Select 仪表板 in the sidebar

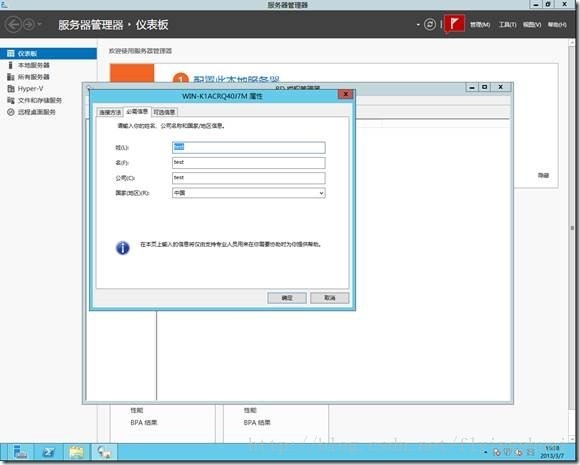[48, 53]
